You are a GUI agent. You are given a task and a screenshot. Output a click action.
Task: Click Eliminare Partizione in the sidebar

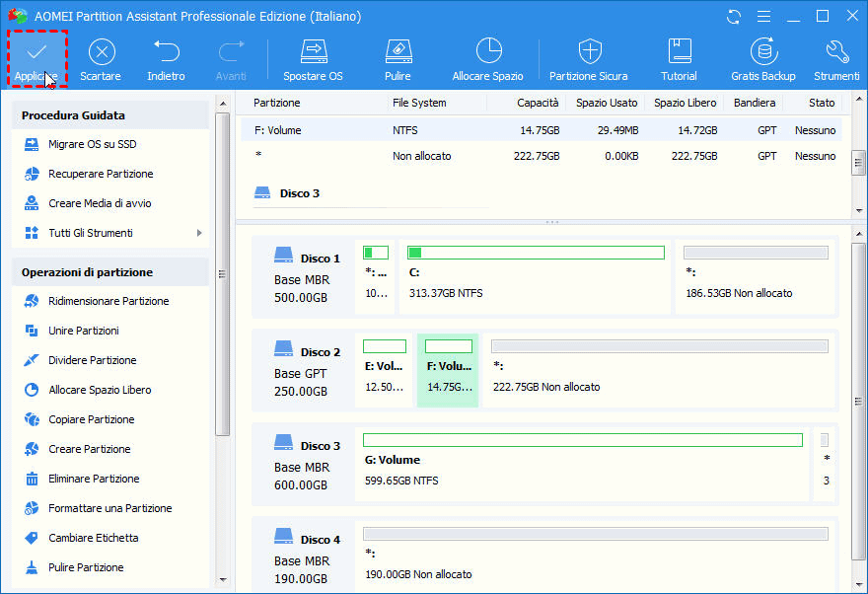pyautogui.click(x=94, y=479)
